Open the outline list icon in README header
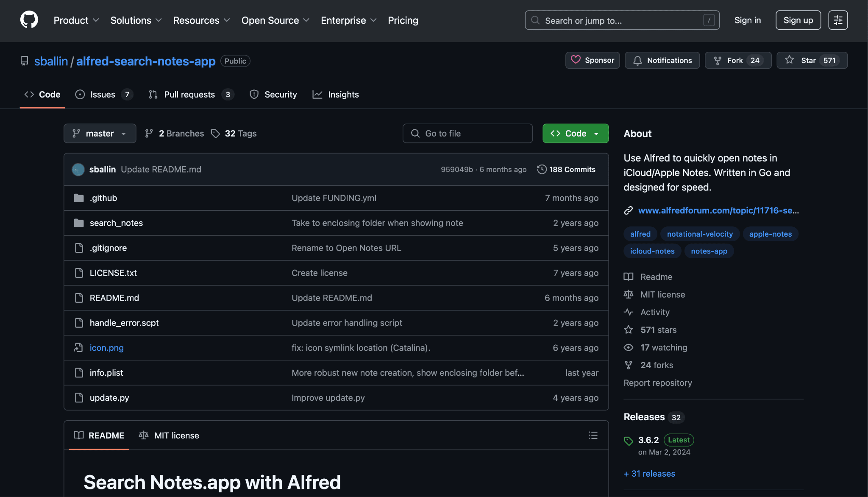The width and height of the screenshot is (868, 497). coord(593,435)
